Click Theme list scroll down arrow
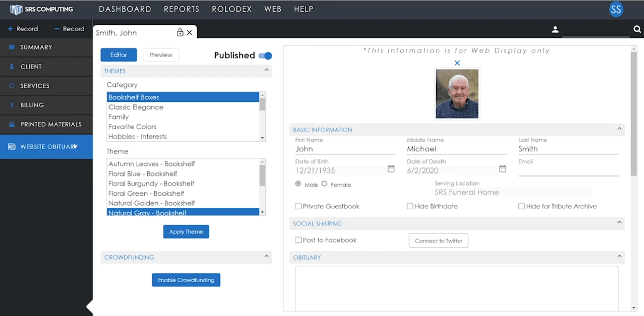Screen dimensions: 644x316 [x=263, y=212]
